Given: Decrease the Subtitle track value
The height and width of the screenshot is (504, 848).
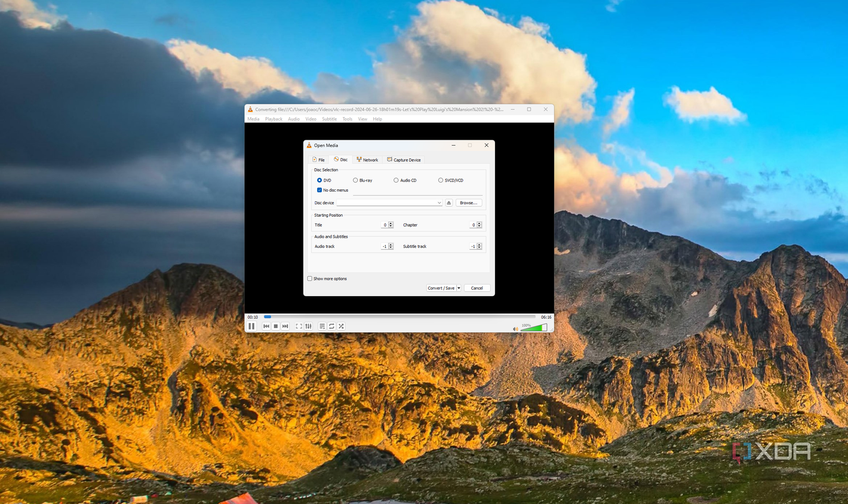Looking at the screenshot, I should point(480,248).
